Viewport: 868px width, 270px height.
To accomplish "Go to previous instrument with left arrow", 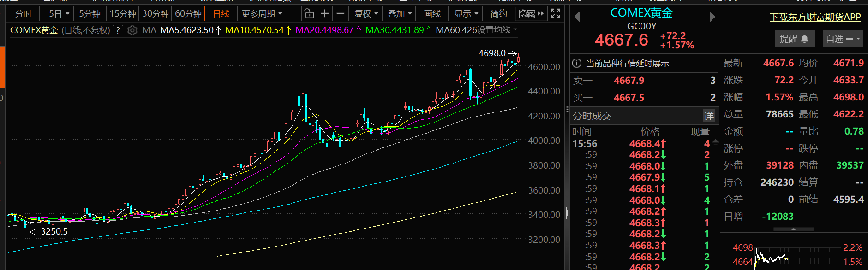I will [577, 18].
